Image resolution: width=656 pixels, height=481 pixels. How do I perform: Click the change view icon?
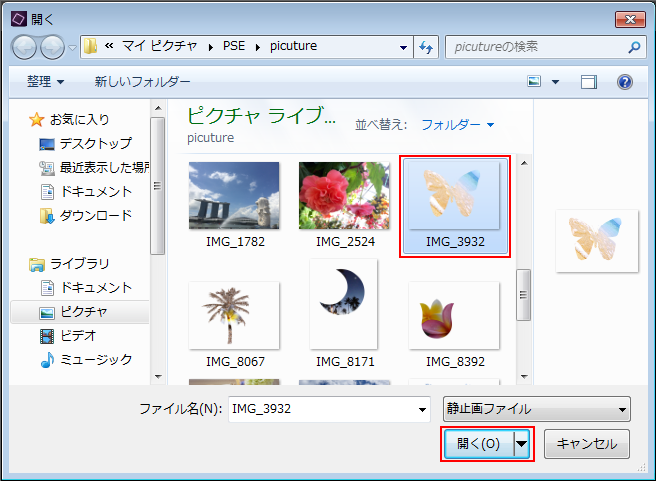534,81
